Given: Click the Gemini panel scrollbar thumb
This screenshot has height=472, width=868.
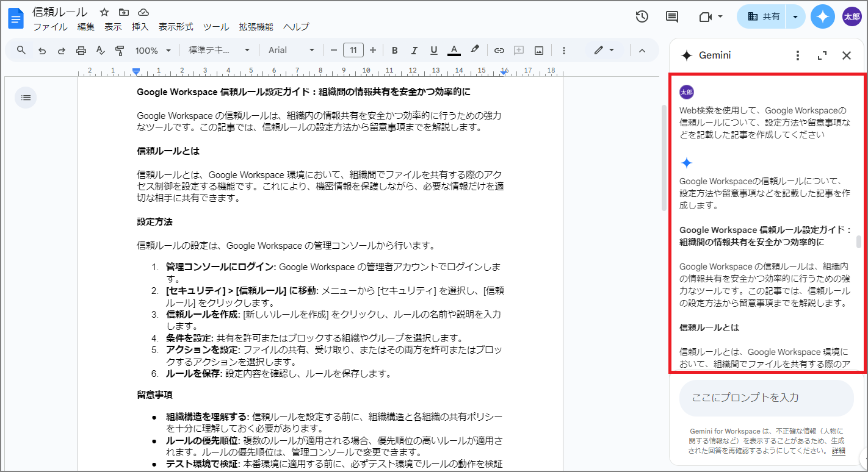Looking at the screenshot, I should 858,241.
